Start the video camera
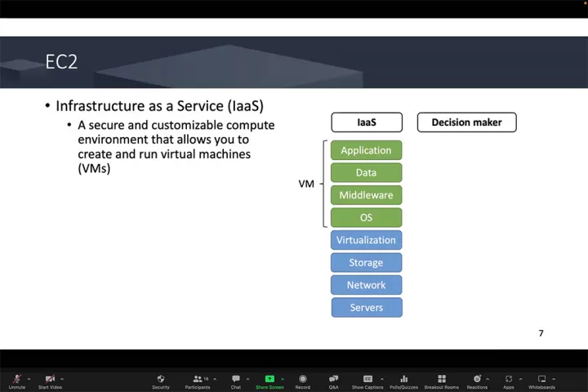The height and width of the screenshot is (392, 588). 50,381
